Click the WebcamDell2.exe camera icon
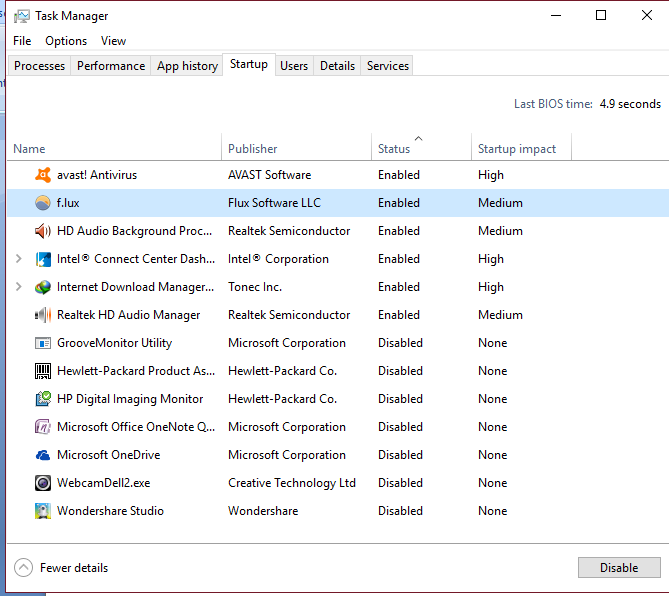The image size is (669, 596). pos(43,483)
